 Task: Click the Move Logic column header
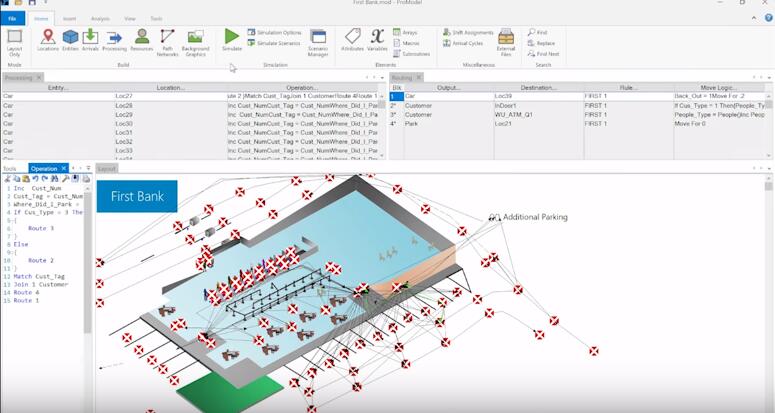[x=719, y=87]
